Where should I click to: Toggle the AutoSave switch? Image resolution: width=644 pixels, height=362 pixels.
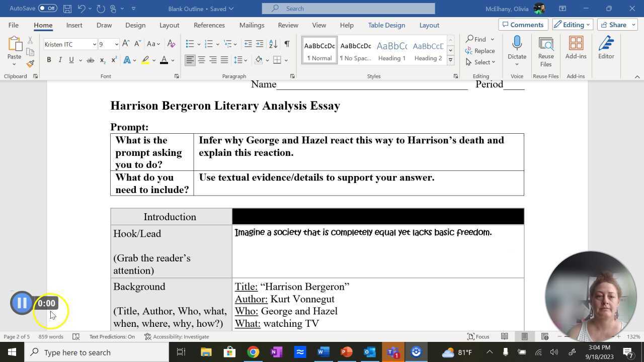pos(48,9)
